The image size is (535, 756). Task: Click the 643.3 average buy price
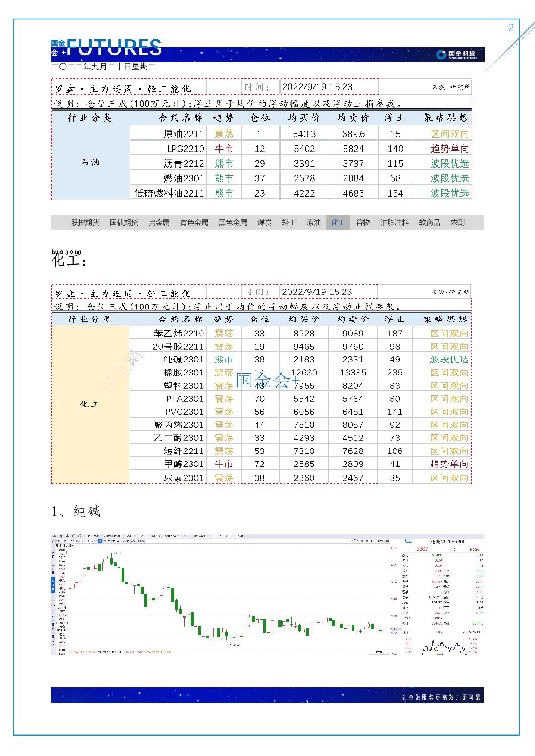(x=304, y=134)
